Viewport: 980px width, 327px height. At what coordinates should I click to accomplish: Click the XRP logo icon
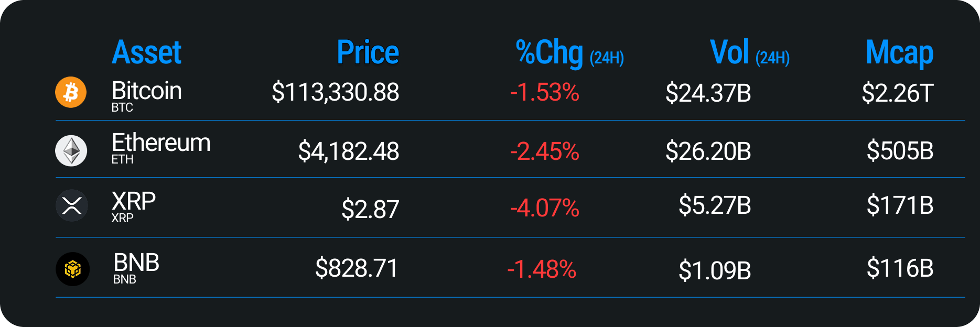[x=72, y=205]
